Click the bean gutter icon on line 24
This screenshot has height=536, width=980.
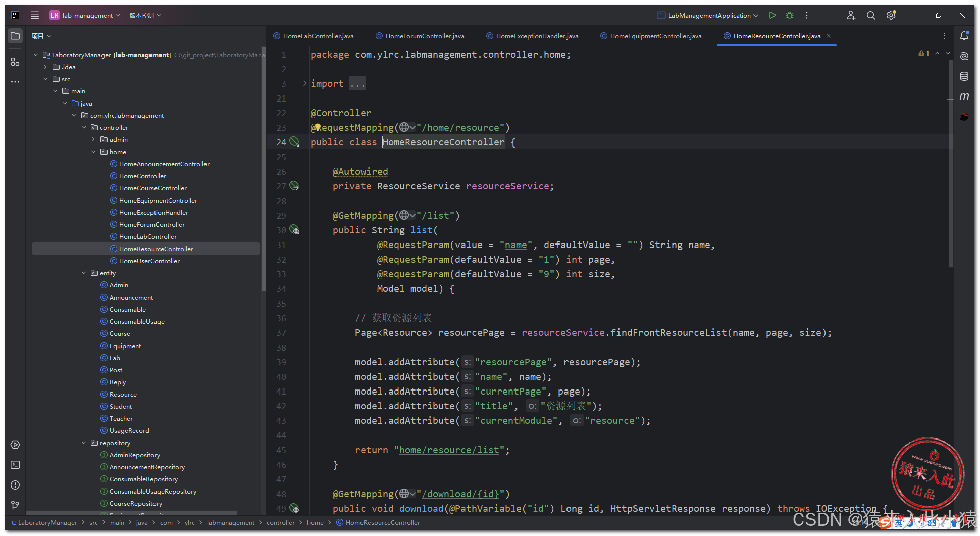tap(294, 142)
